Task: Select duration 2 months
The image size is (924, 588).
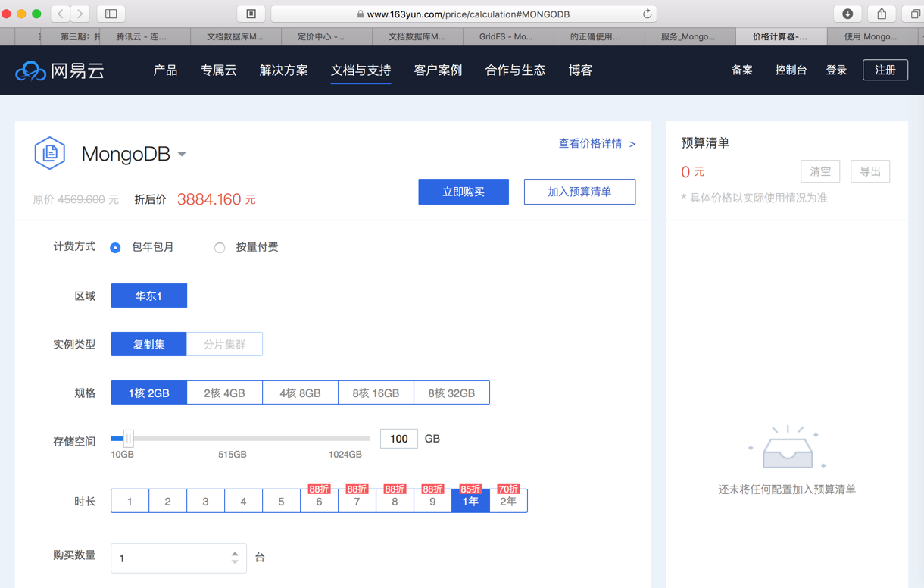Action: click(167, 501)
